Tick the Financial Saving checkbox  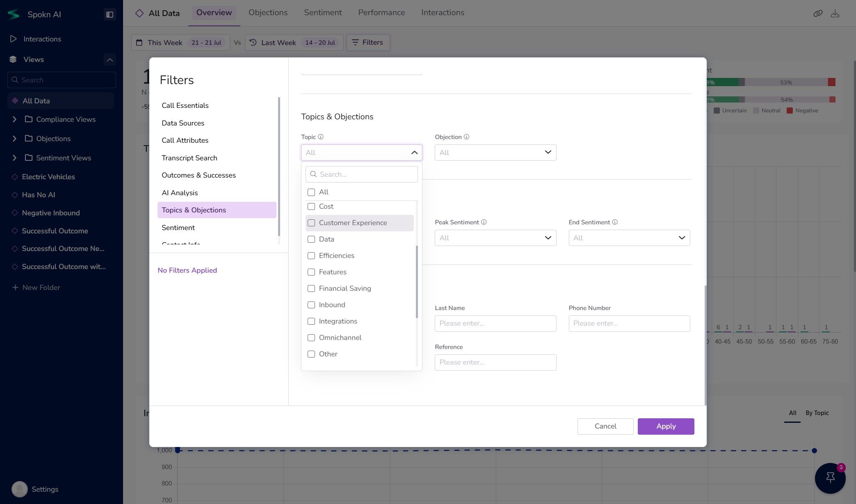pyautogui.click(x=311, y=289)
